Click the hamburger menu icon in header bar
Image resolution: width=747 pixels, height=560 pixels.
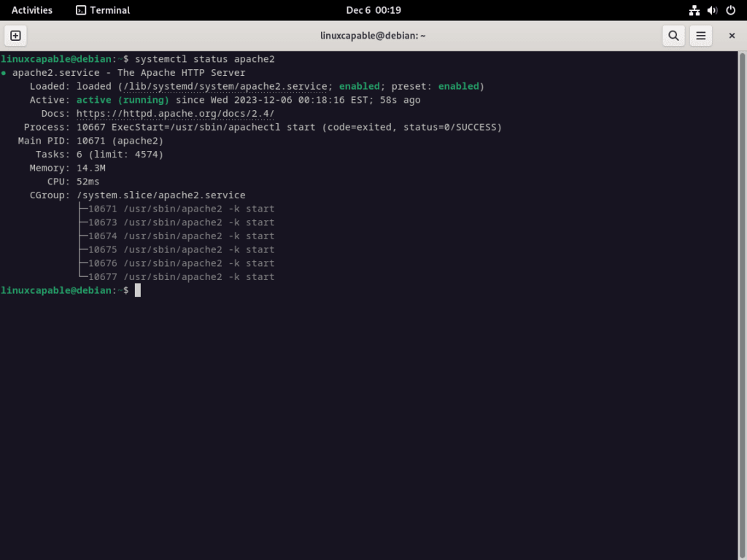tap(700, 35)
